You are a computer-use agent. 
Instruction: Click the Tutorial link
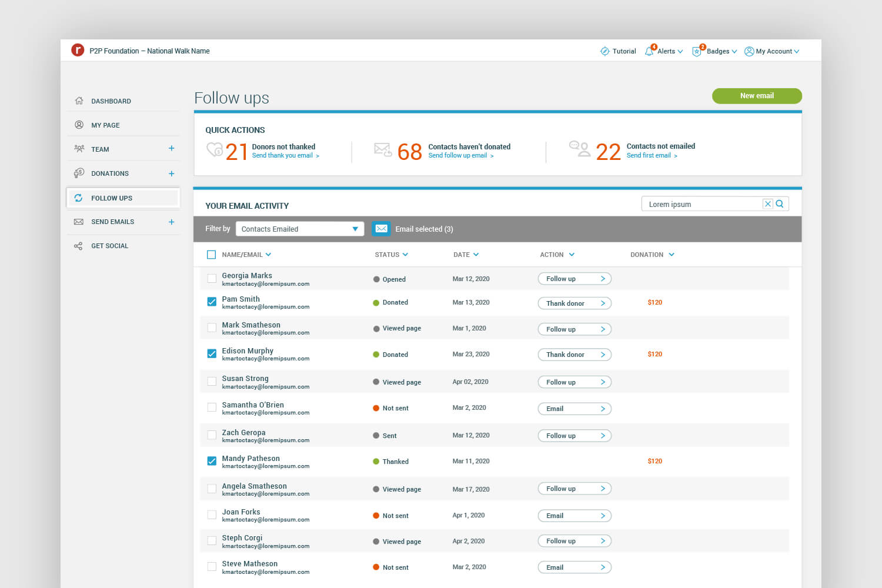coord(624,51)
